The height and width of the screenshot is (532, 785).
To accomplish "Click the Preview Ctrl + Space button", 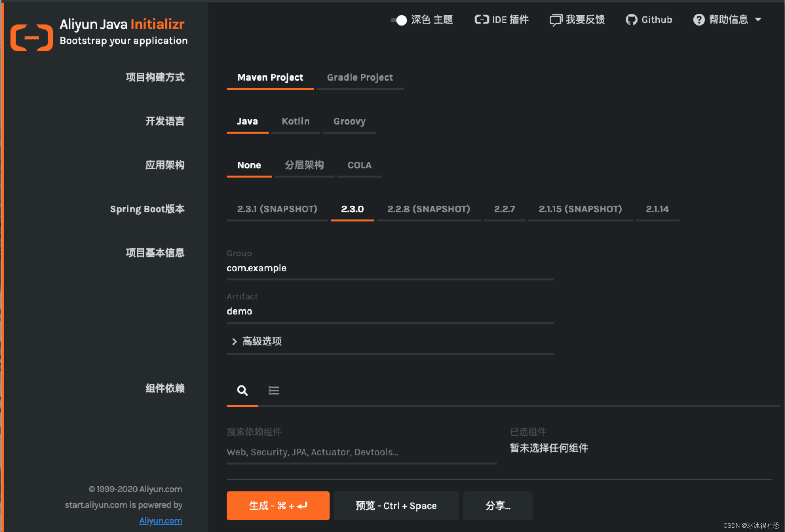I will 396,506.
